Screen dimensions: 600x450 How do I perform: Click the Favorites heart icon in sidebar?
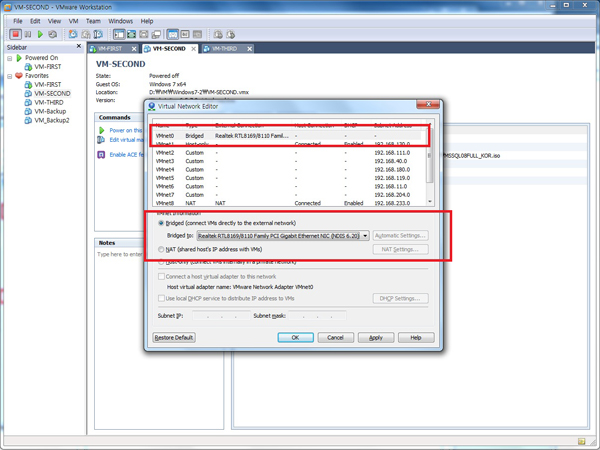point(19,75)
